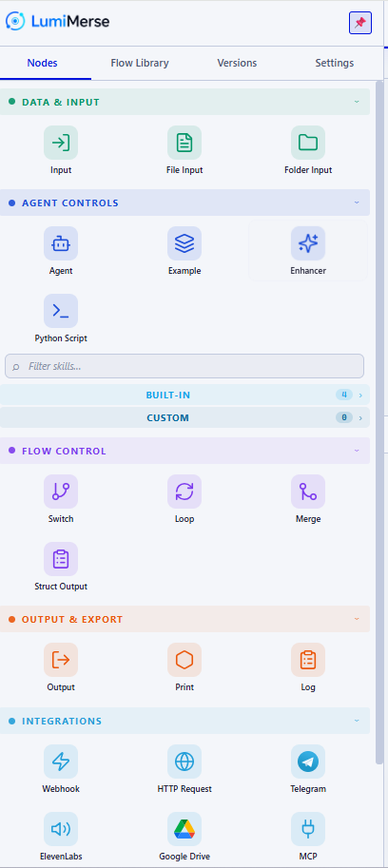Select the Switch branch node

click(x=61, y=492)
